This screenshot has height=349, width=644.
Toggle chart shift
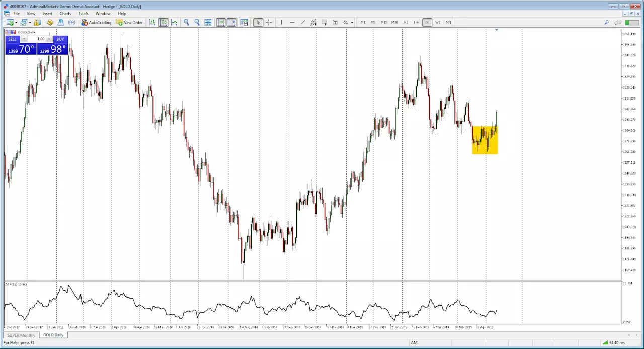tap(232, 22)
